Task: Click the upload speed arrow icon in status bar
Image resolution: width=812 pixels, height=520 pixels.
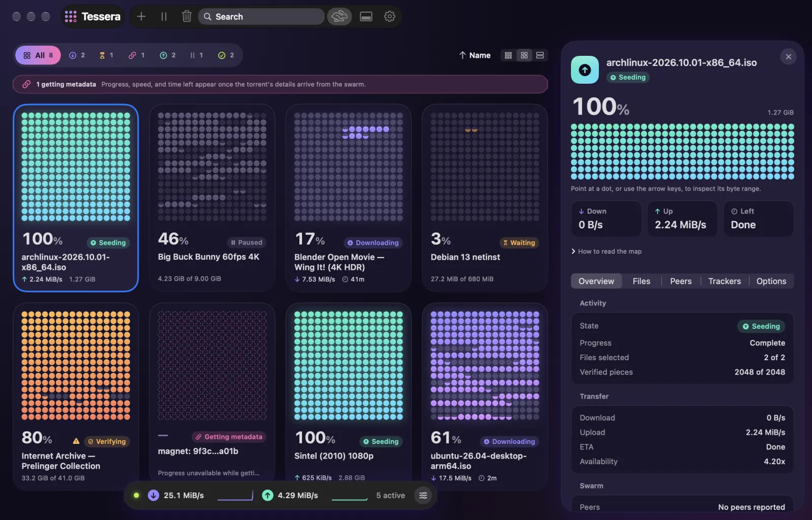Action: 267,495
